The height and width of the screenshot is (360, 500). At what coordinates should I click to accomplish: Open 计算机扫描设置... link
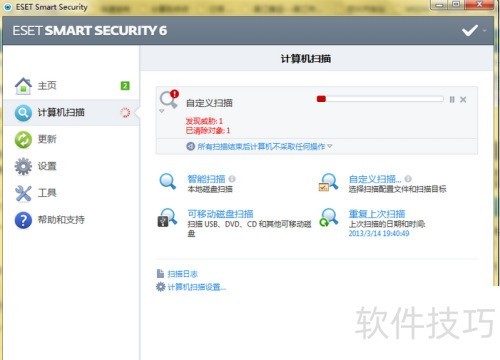(197, 287)
